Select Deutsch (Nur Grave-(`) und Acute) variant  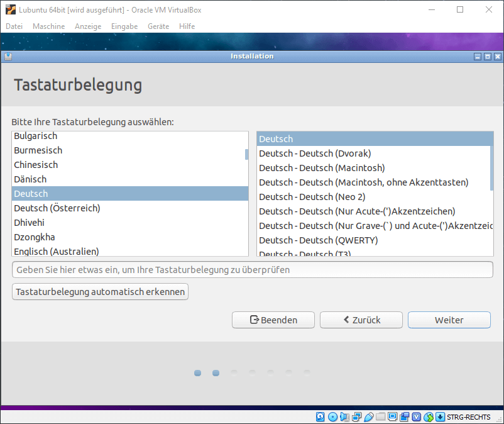[375, 226]
